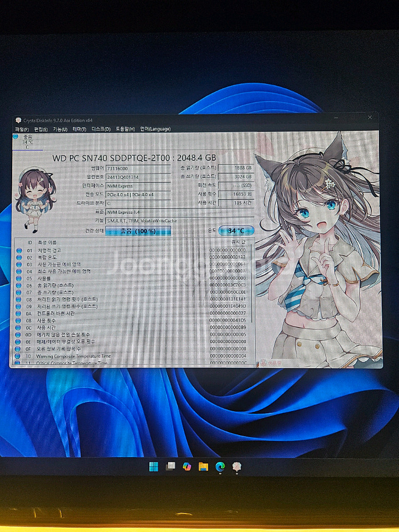The height and width of the screenshot is (532, 399).
Task: Click the firmware field 73116000
Action: point(138,169)
